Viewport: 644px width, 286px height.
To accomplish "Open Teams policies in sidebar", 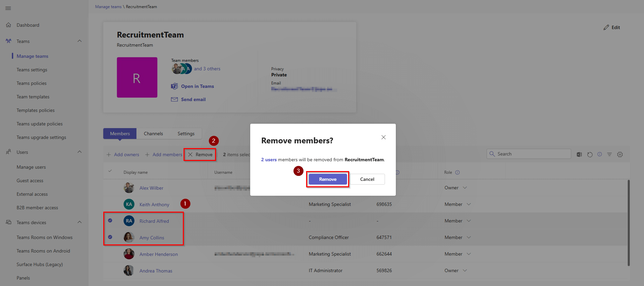I will coord(31,83).
